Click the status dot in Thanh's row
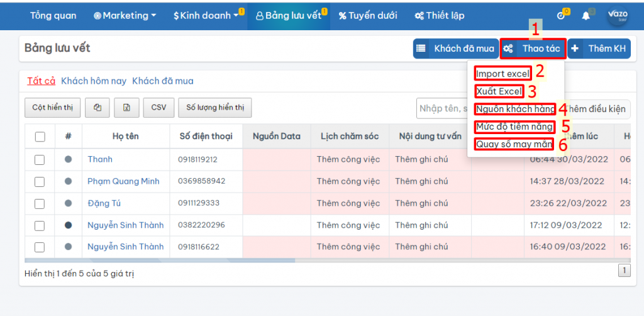 (x=69, y=159)
